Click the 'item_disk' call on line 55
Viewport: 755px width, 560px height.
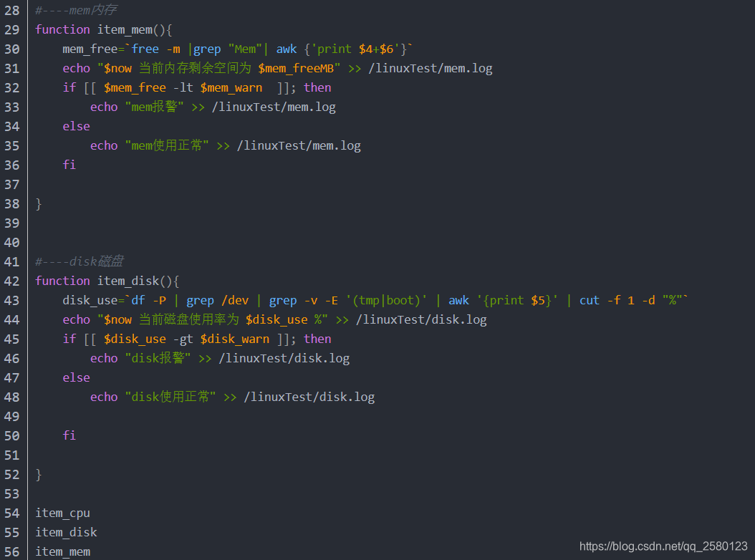tap(66, 533)
